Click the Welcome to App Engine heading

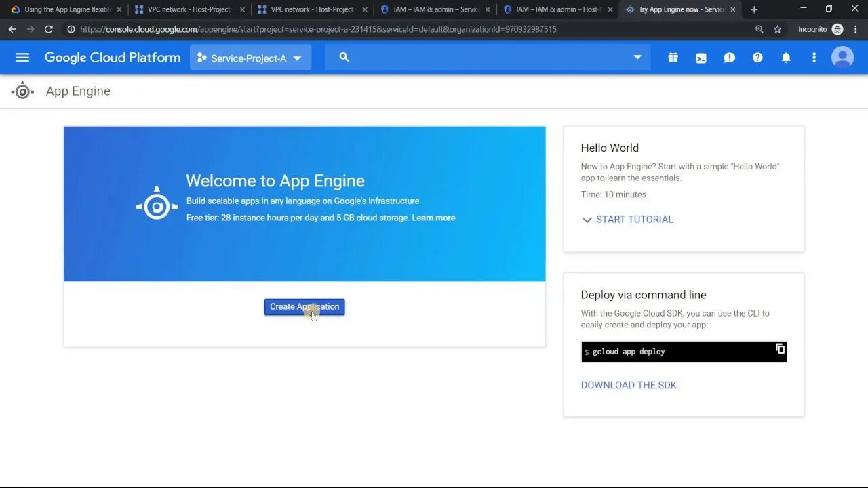tap(275, 180)
